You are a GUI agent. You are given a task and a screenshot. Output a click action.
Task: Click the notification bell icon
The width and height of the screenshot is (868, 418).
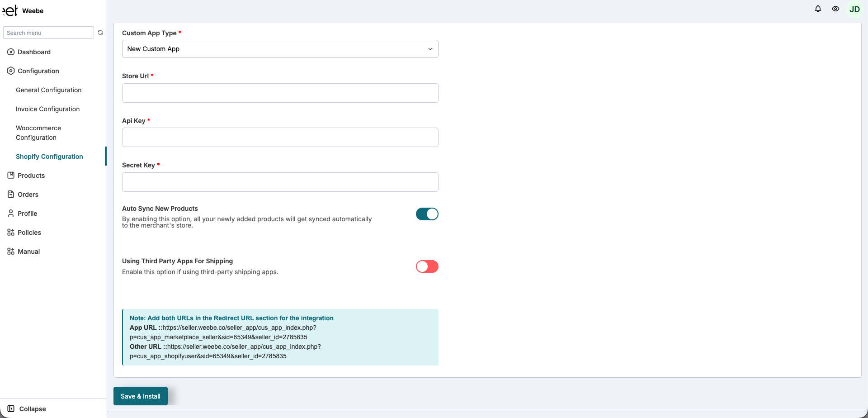[818, 9]
